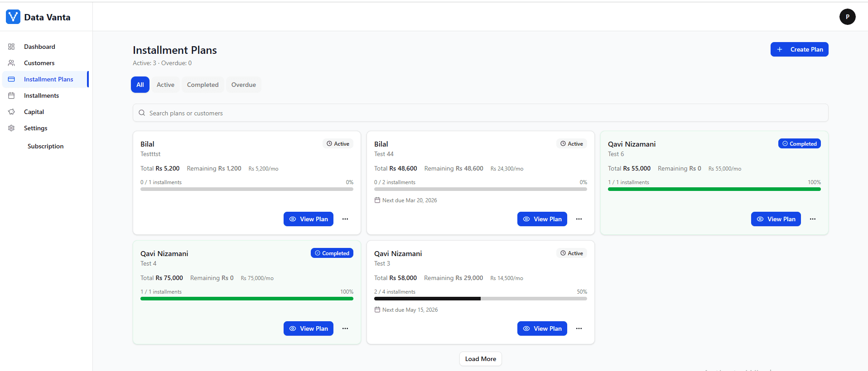The width and height of the screenshot is (868, 371).
Task: Click the Create Plan button
Action: point(799,49)
